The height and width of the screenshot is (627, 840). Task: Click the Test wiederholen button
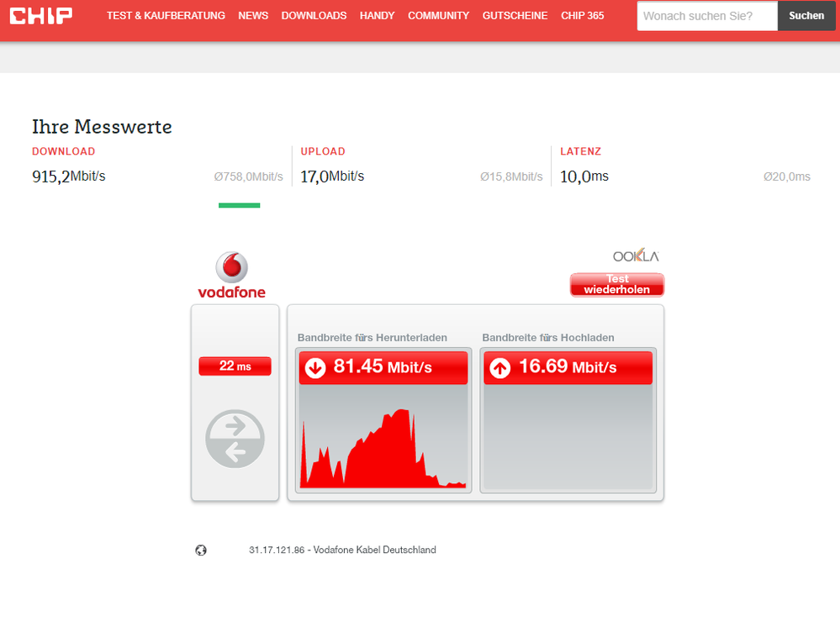(617, 284)
